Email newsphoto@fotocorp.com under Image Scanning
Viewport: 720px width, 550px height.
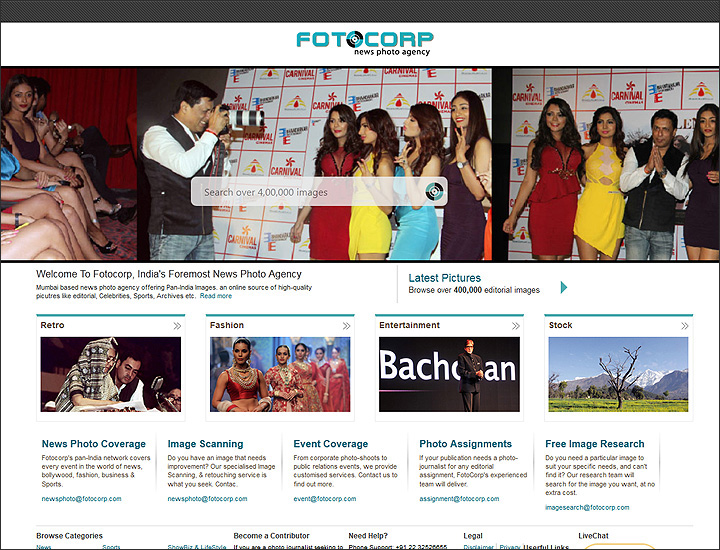(x=207, y=499)
